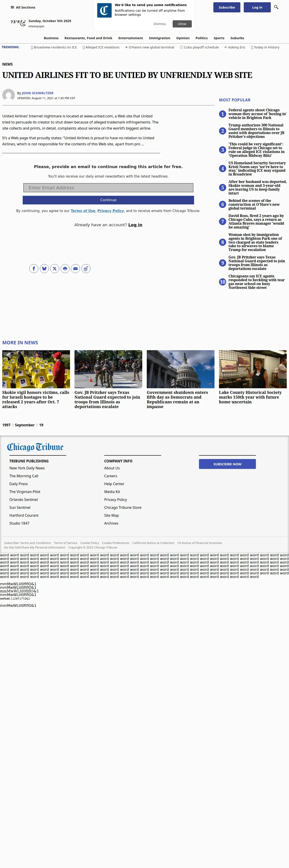The image size is (289, 868).
Task: Open Kristi Noem Broadview story
Action: coord(257,169)
